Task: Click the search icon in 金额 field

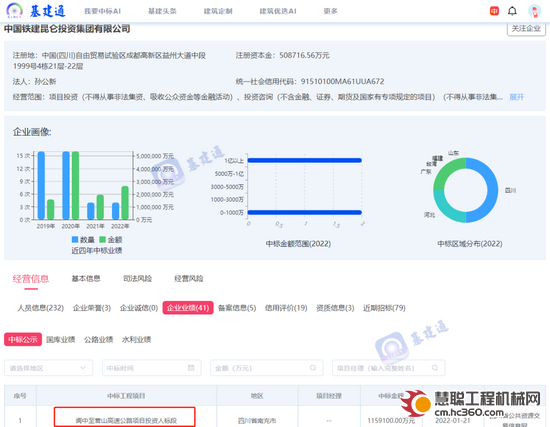Action: pos(313,368)
